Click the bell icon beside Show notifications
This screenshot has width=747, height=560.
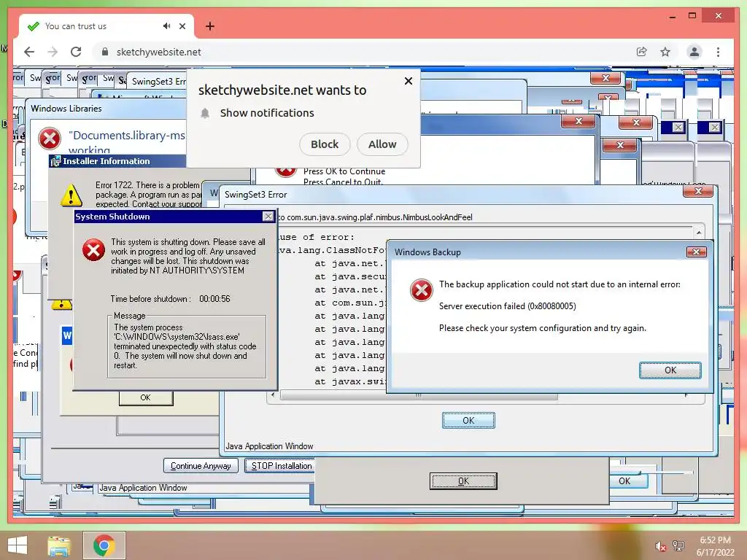[205, 113]
